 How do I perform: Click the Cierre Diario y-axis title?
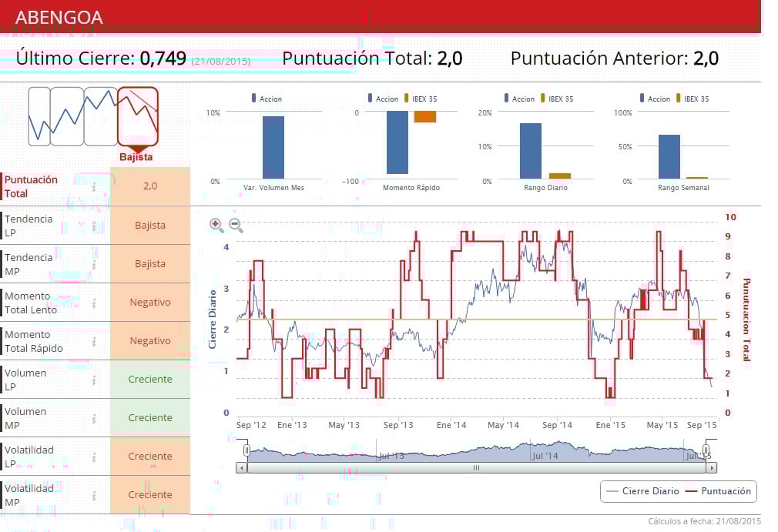[x=213, y=320]
